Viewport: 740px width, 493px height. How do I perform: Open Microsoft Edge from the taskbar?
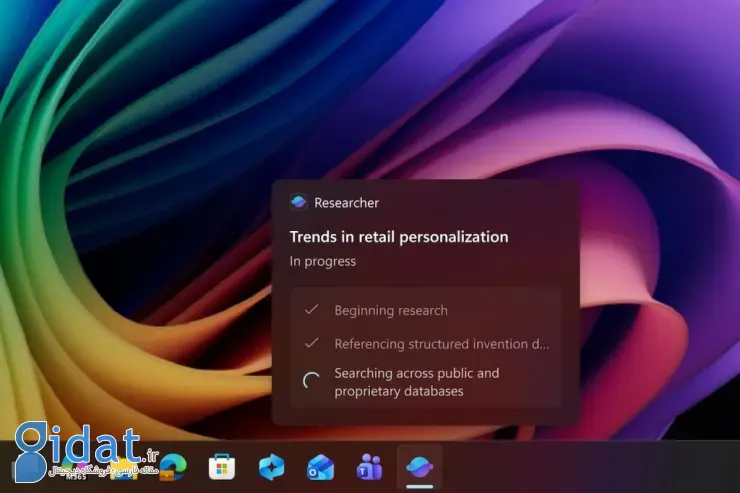(176, 466)
